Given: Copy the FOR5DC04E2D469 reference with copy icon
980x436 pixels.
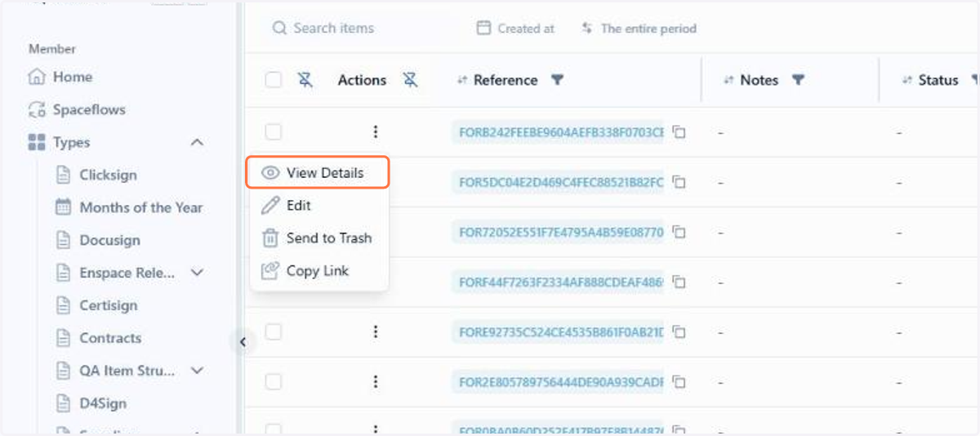Looking at the screenshot, I should [679, 182].
